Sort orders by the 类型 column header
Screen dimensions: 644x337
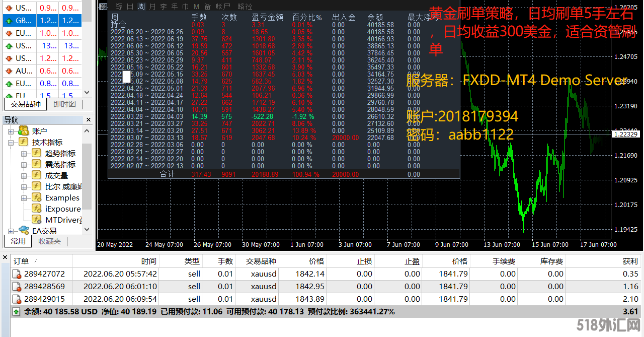[181, 261]
